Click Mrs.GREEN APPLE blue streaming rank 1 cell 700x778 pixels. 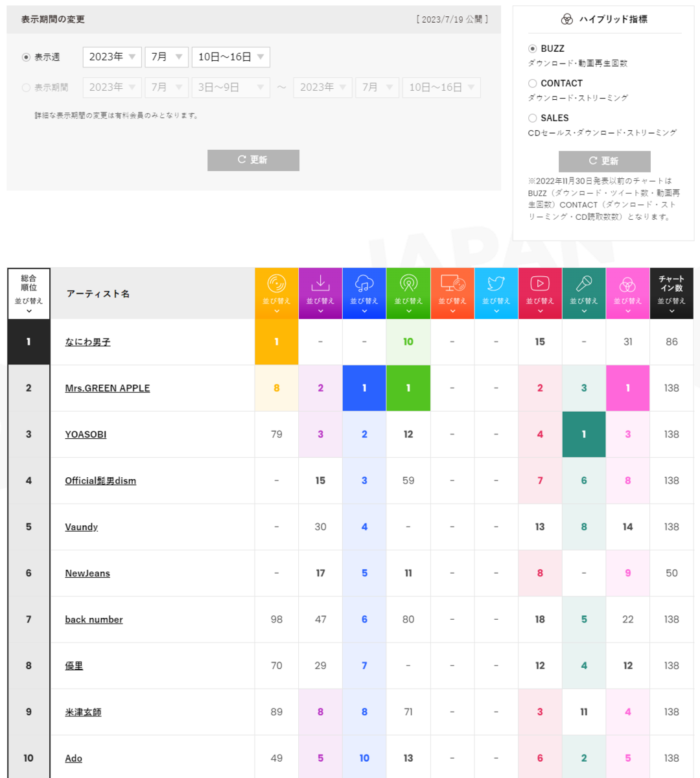[364, 388]
